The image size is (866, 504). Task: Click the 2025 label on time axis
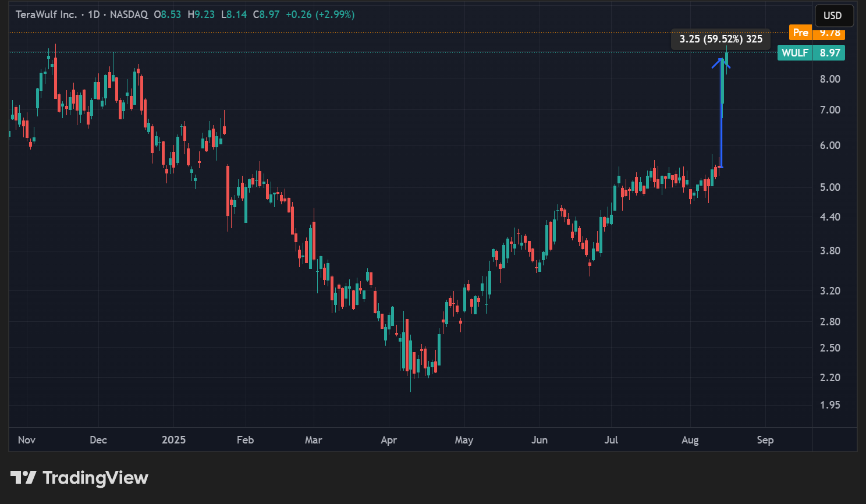coord(173,440)
